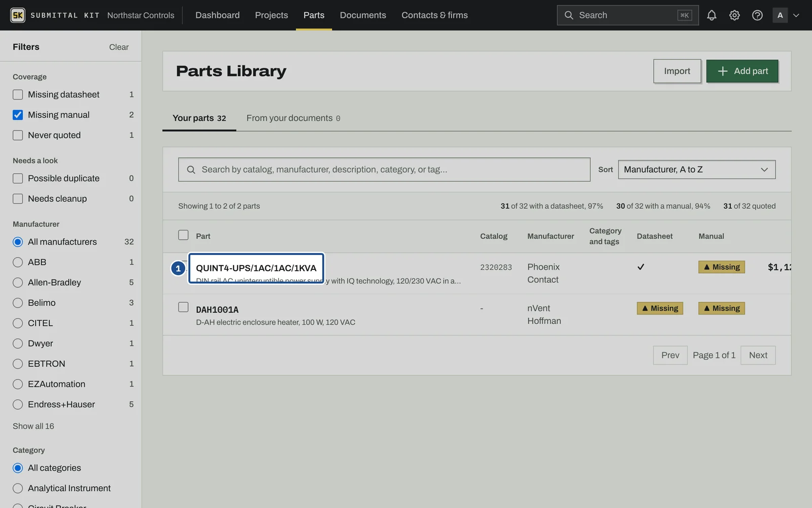Go to Next page

coord(758,355)
